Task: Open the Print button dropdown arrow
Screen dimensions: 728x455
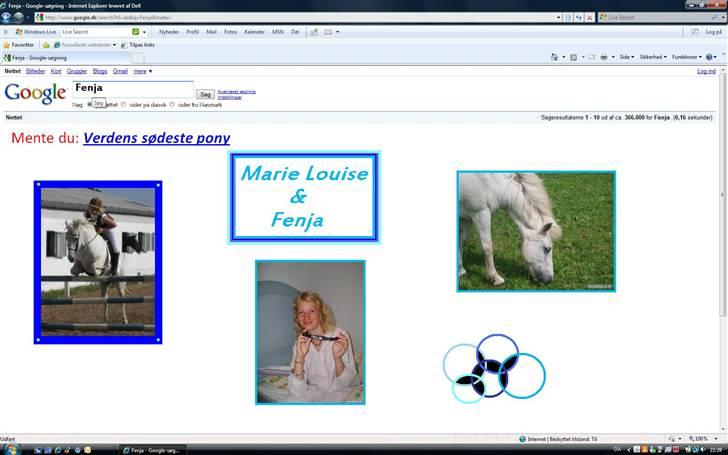Action: click(x=612, y=57)
